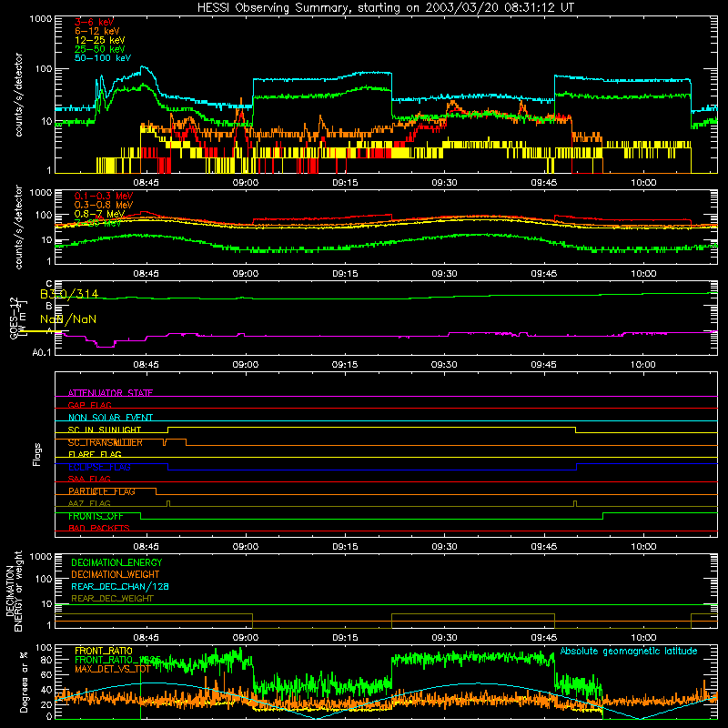Select the cyan 50-100 keV legend label
This screenshot has width=728, height=728.
(103, 57)
